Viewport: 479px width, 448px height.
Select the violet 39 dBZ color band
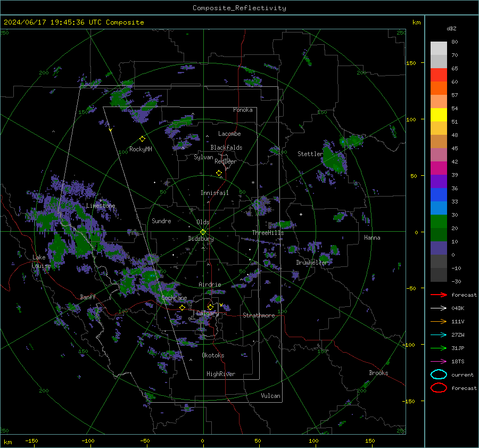point(439,181)
